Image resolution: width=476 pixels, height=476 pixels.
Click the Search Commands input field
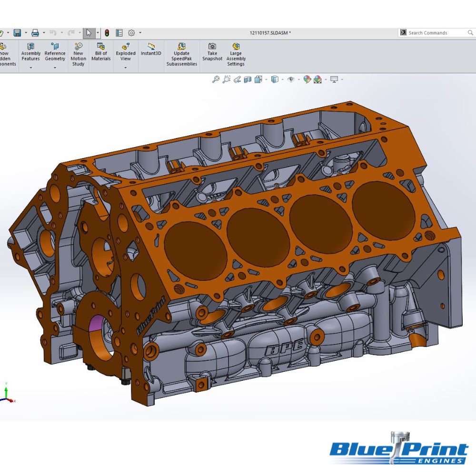(x=436, y=33)
